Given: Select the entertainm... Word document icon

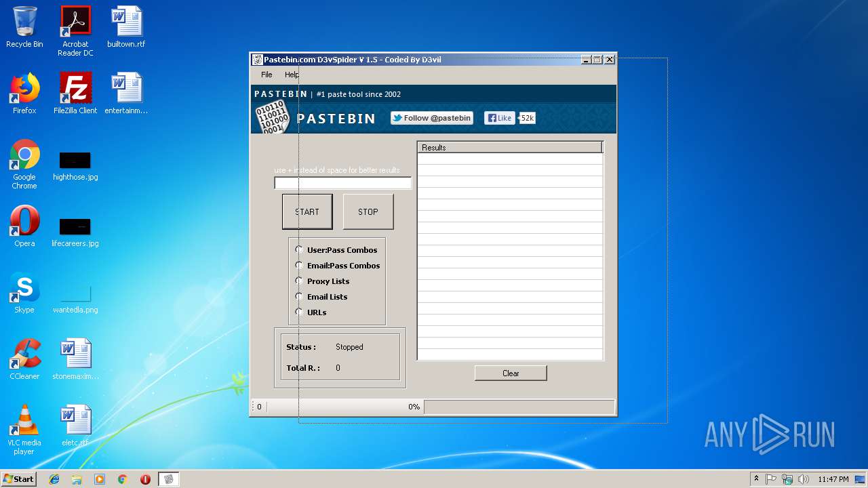Looking at the screenshot, I should click(126, 94).
